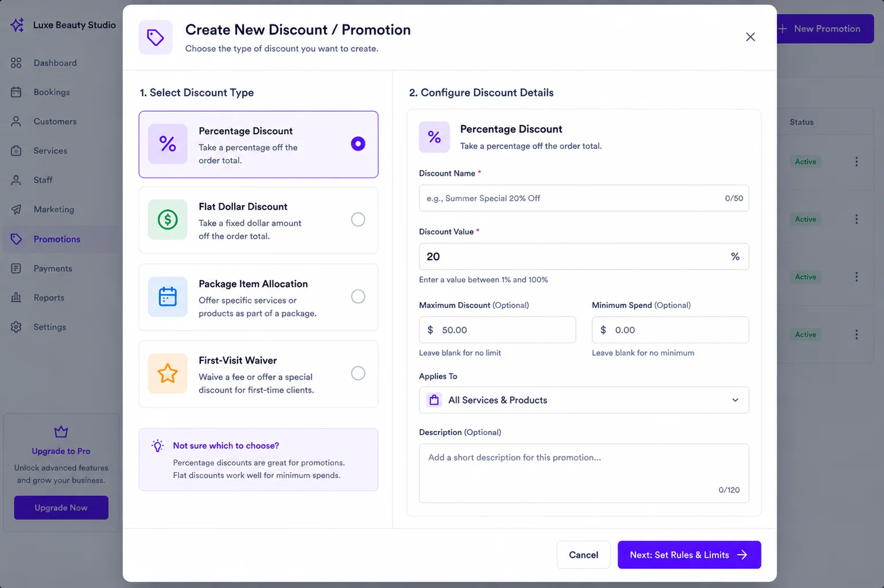Click the star icon on First-Visit Waiver card
Viewport: 884px width, 588px height.
tap(167, 374)
